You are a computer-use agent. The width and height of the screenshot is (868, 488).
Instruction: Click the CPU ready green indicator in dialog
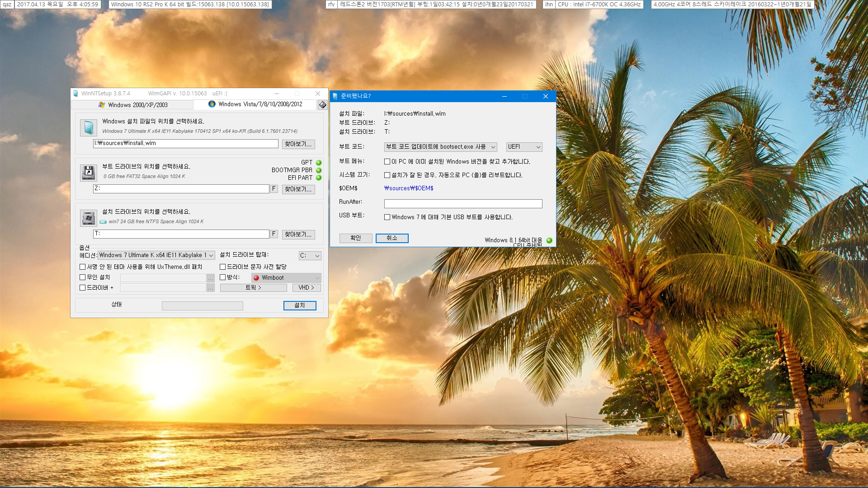click(x=549, y=240)
